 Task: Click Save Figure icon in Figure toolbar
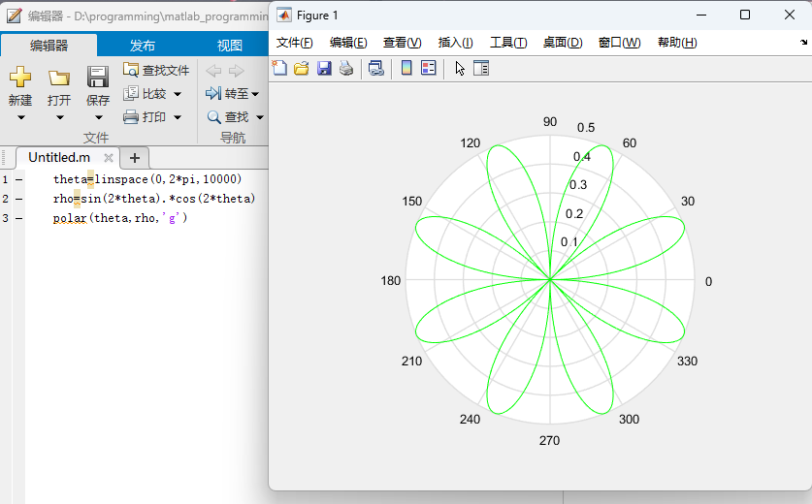pos(324,68)
